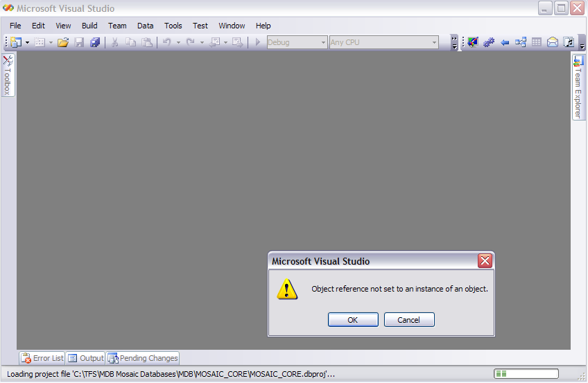Click the hierarchy diagram toolbar icon

pos(521,42)
